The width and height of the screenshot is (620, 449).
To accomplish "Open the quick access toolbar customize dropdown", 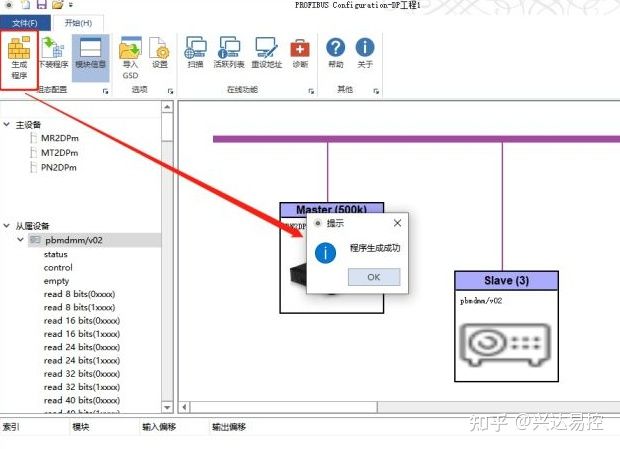I will [71, 5].
